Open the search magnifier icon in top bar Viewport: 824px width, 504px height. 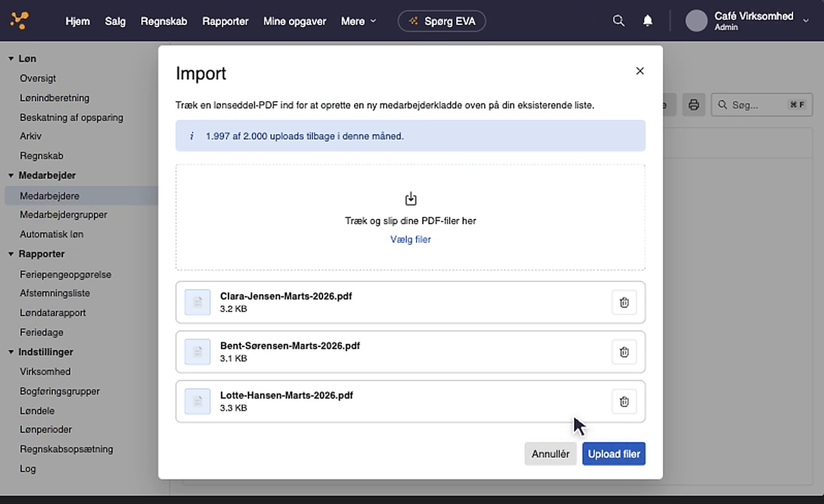[619, 21]
